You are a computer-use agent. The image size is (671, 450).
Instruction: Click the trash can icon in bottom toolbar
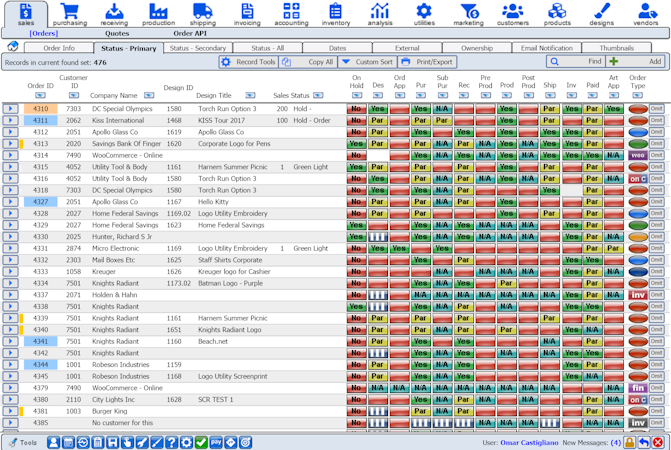(x=98, y=442)
